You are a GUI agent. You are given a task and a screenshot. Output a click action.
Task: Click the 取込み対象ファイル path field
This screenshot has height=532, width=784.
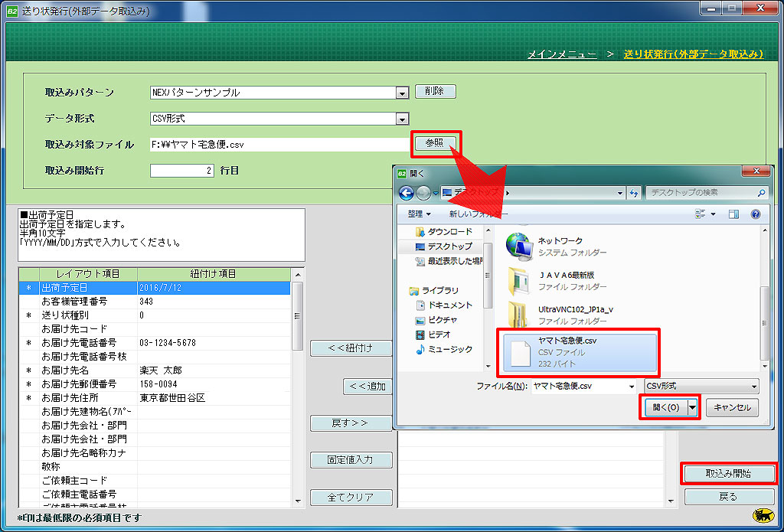pyautogui.click(x=280, y=145)
